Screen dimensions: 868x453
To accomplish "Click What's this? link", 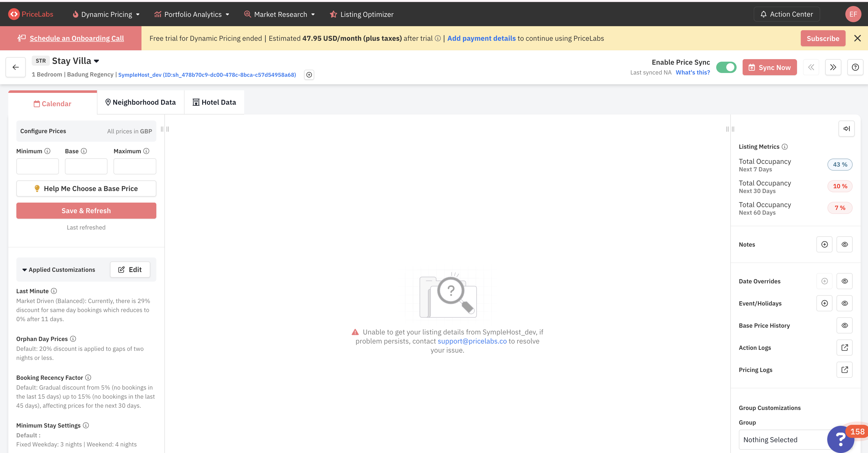I will 693,72.
